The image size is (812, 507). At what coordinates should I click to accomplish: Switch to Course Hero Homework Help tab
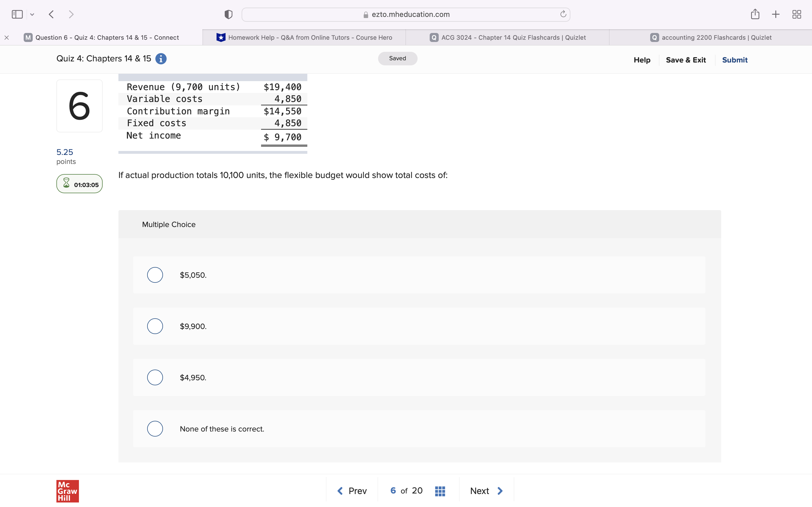click(304, 37)
